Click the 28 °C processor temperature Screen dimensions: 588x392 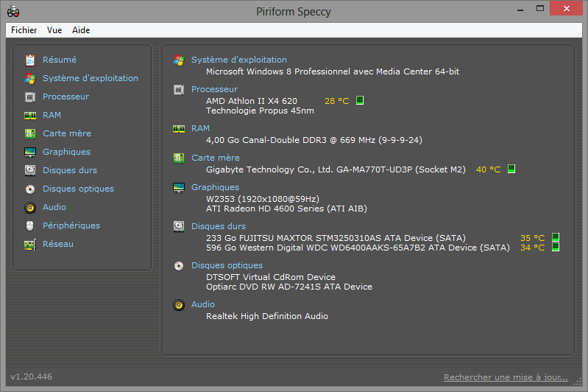(337, 101)
